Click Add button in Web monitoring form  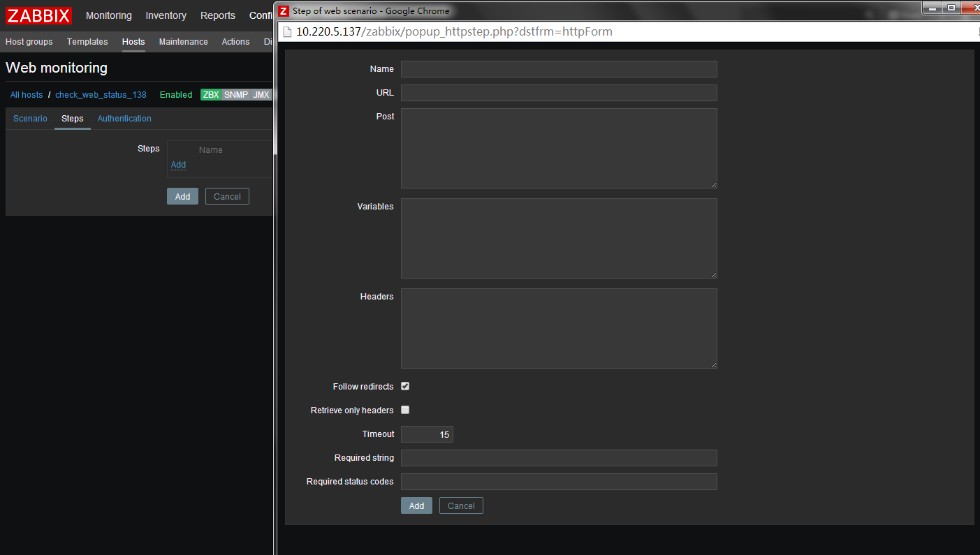click(x=182, y=196)
